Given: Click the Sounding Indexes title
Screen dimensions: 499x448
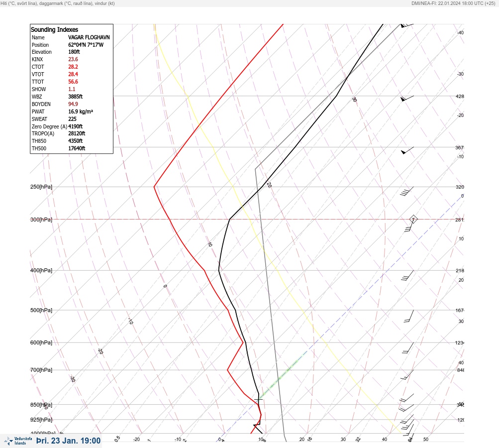Looking at the screenshot, I should click(x=54, y=29).
